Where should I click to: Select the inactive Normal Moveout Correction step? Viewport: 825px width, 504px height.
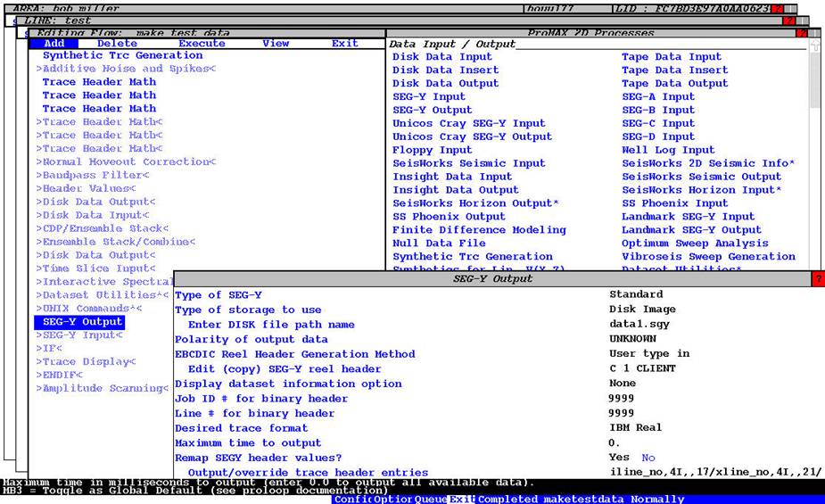coord(126,161)
